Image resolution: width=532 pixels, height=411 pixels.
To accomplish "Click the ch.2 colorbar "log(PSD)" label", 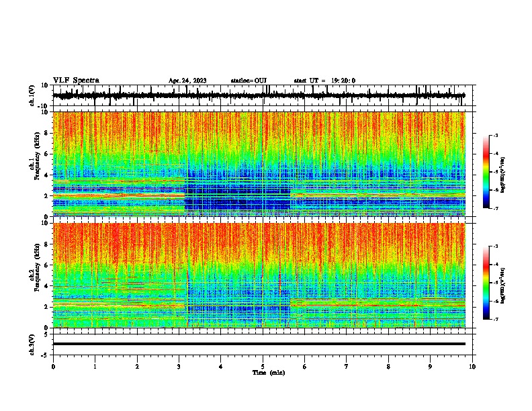I will click(x=503, y=285).
